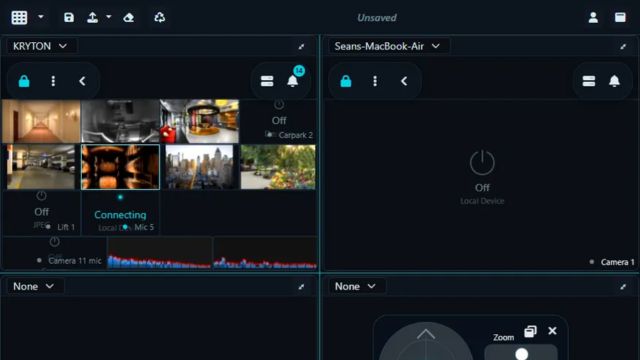Image resolution: width=640 pixels, height=360 pixels.
Task: Select the parking garage camera thumbnail
Action: [41, 167]
